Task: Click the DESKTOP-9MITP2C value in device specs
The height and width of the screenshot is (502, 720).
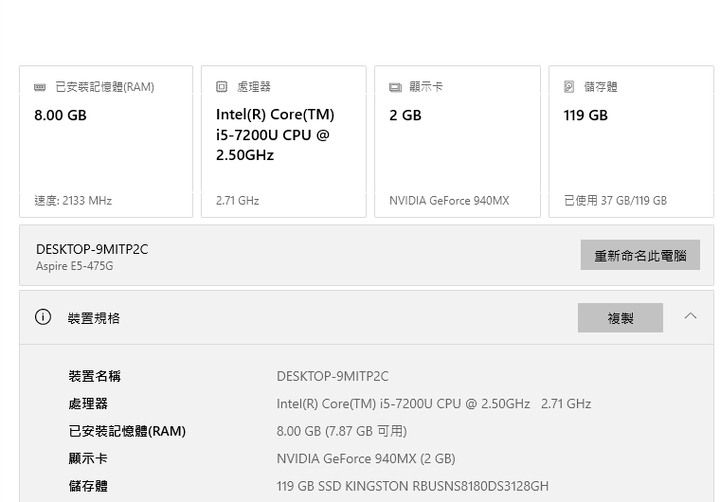Action: click(332, 377)
